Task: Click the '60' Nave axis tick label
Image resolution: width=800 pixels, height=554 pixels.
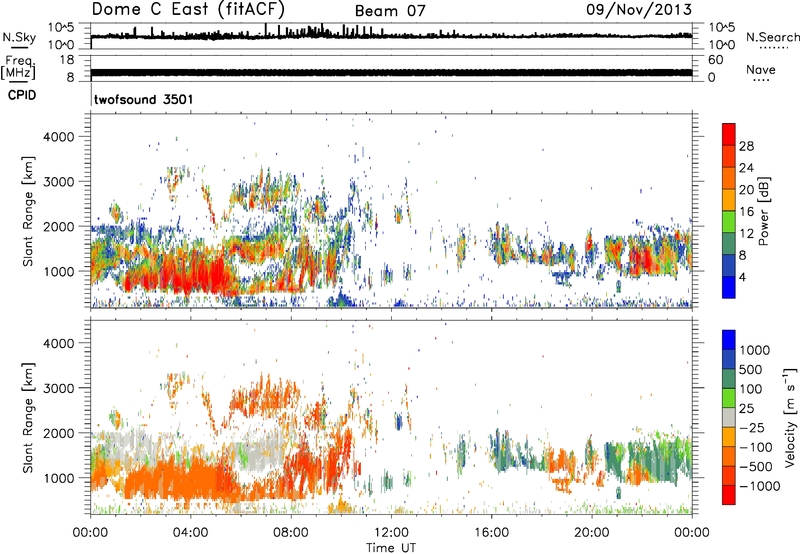Action: pos(715,60)
